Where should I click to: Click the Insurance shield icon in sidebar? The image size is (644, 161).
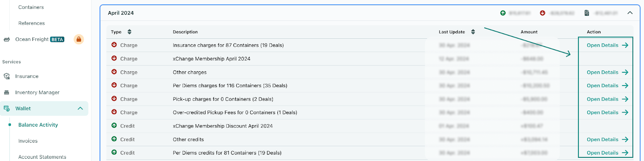point(6,76)
